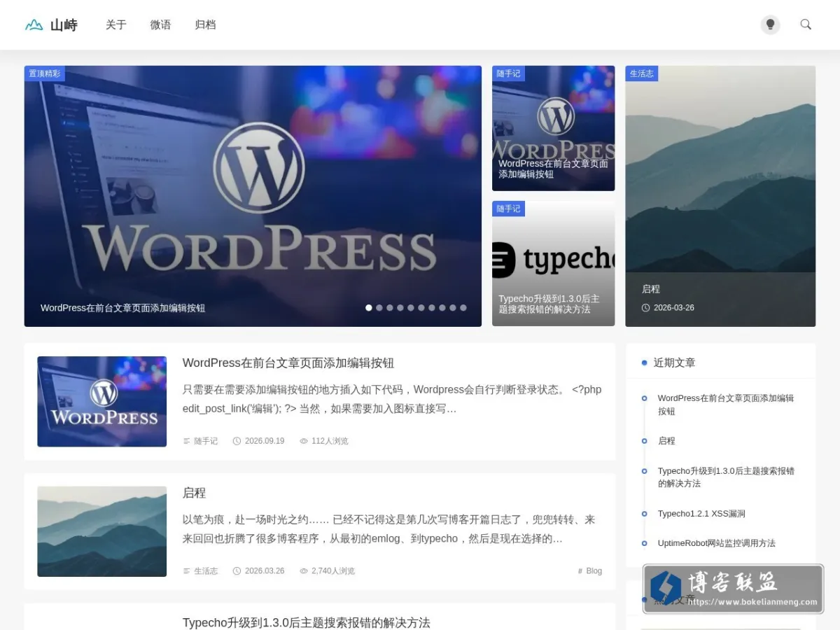Go to the 微语 page

click(160, 25)
